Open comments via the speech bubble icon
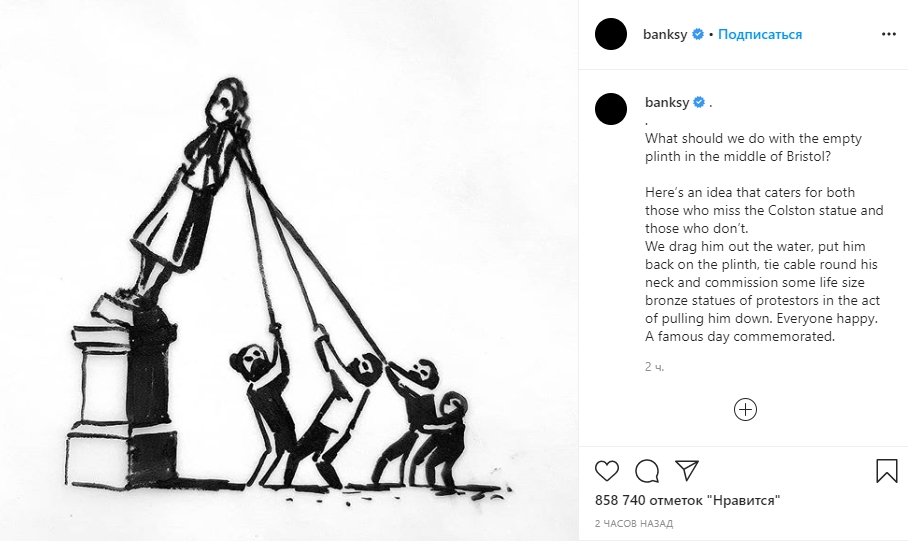Image resolution: width=908 pixels, height=541 pixels. click(647, 470)
